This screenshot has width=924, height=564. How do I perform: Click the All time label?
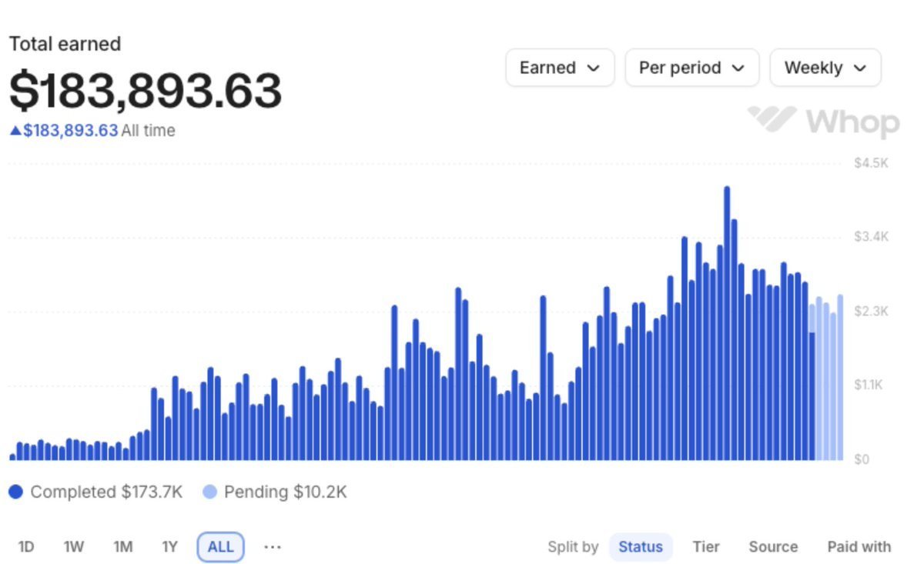(x=148, y=131)
